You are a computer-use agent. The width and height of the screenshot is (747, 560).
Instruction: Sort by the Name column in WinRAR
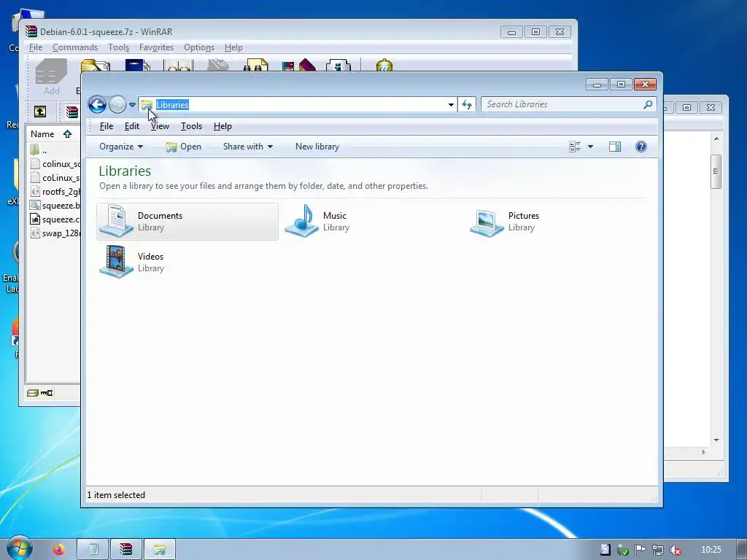click(53, 134)
